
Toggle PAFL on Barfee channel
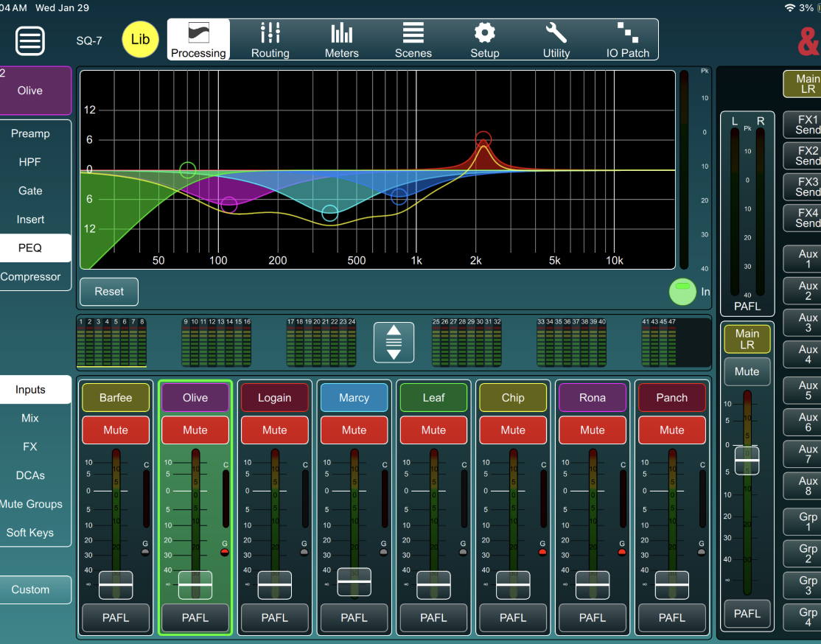[116, 617]
